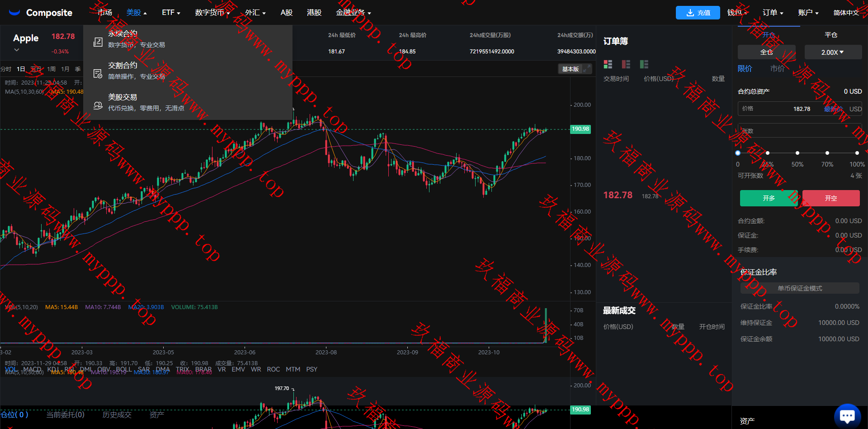The height and width of the screenshot is (429, 868).
Task: Click the 张数 quantity input field
Action: click(800, 130)
